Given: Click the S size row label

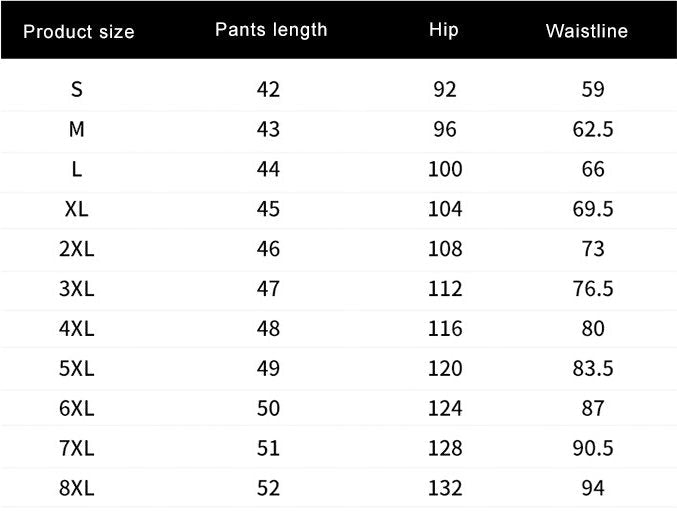Looking at the screenshot, I should click(77, 89).
